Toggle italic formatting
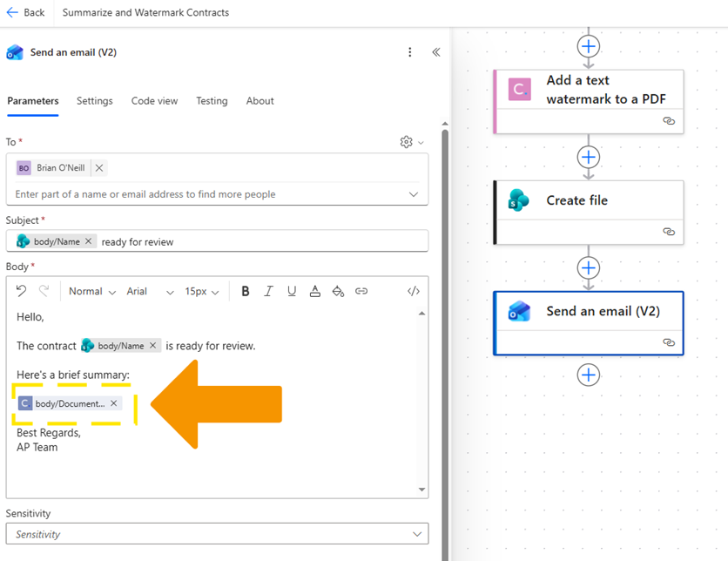 coord(268,291)
